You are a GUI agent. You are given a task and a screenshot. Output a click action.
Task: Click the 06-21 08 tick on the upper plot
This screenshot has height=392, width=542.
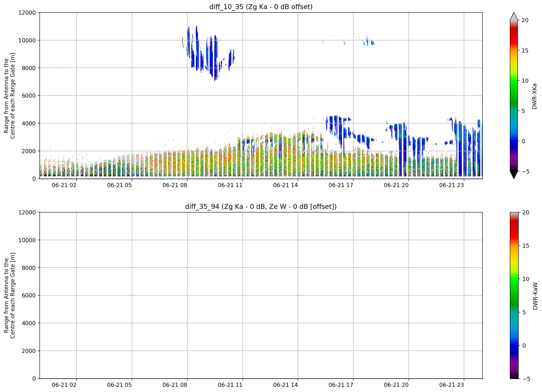175,185
